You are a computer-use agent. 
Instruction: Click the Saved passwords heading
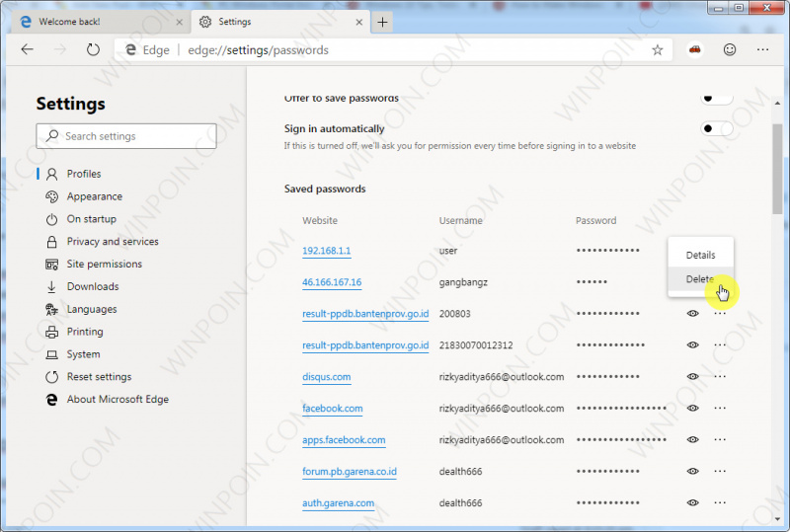[x=325, y=189]
